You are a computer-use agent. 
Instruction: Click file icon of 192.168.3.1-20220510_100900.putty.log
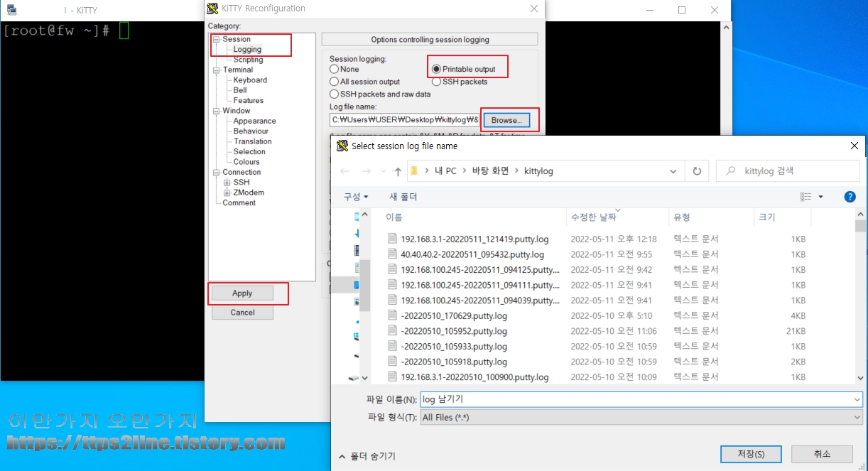pos(393,377)
